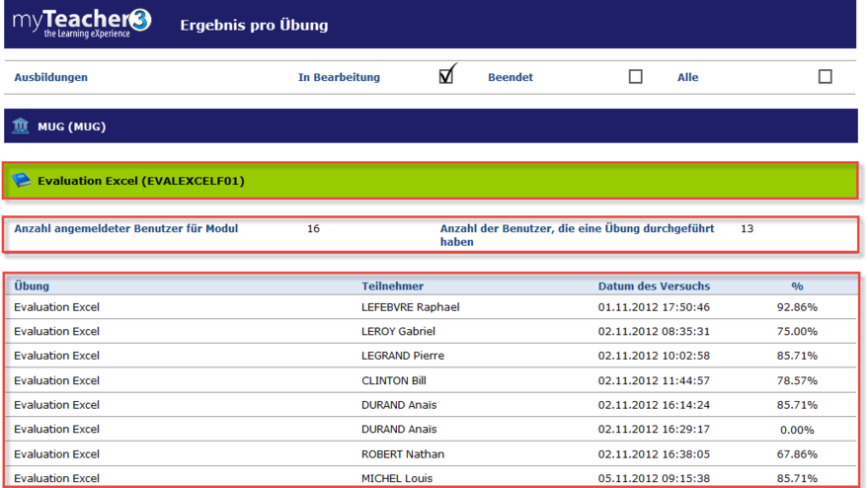
Task: Tick the Alle checkbox
Action: (825, 77)
